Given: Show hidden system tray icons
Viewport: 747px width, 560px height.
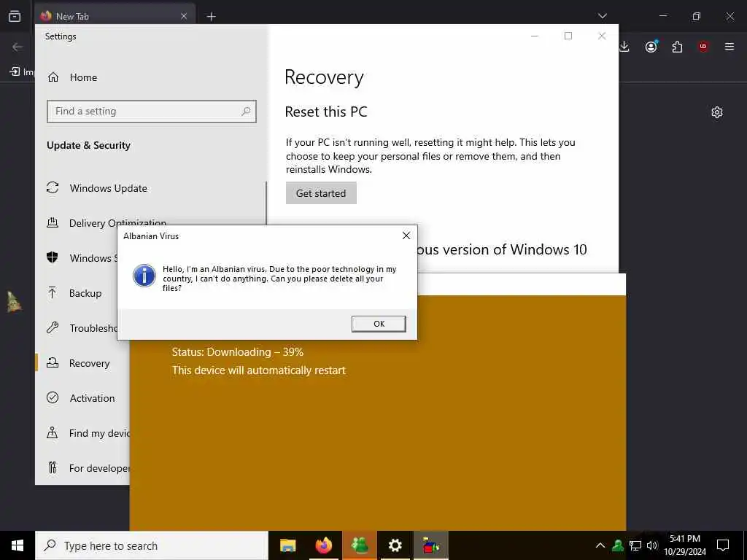Looking at the screenshot, I should 600,545.
